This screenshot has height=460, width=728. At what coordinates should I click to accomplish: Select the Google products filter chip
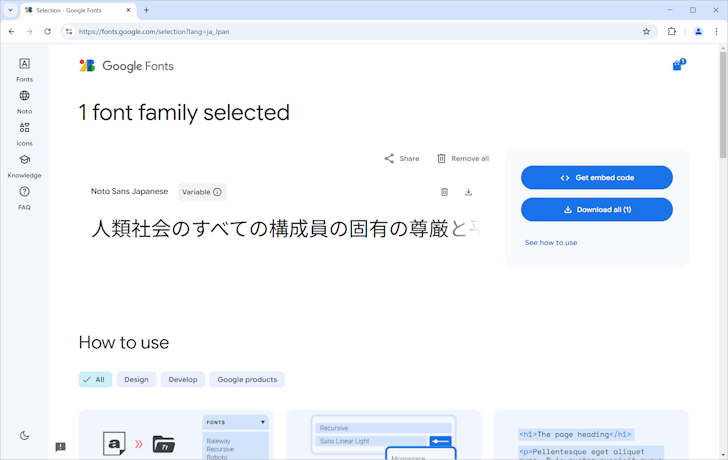247,379
